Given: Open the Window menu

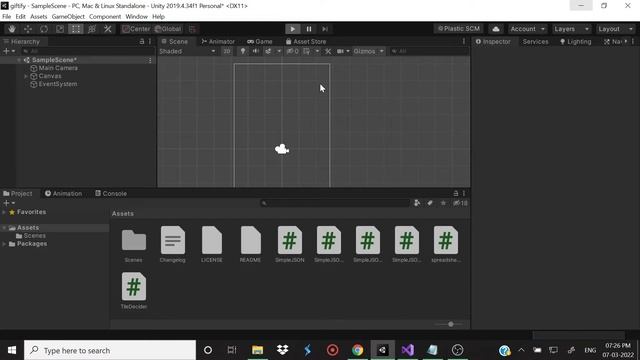Looking at the screenshot, I should click(x=136, y=17).
